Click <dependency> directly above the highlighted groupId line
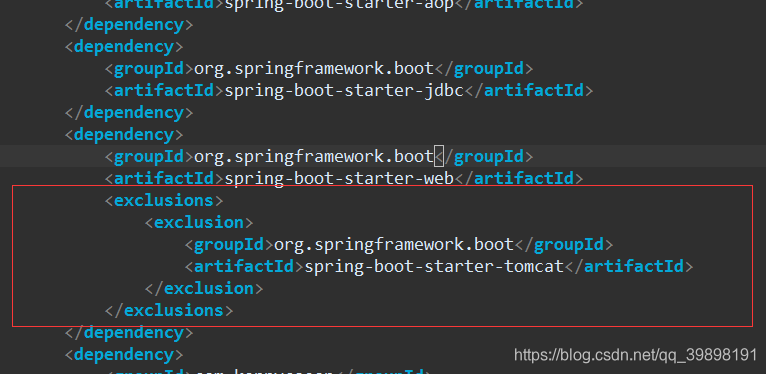Viewport: 766px width, 374px height. click(124, 135)
